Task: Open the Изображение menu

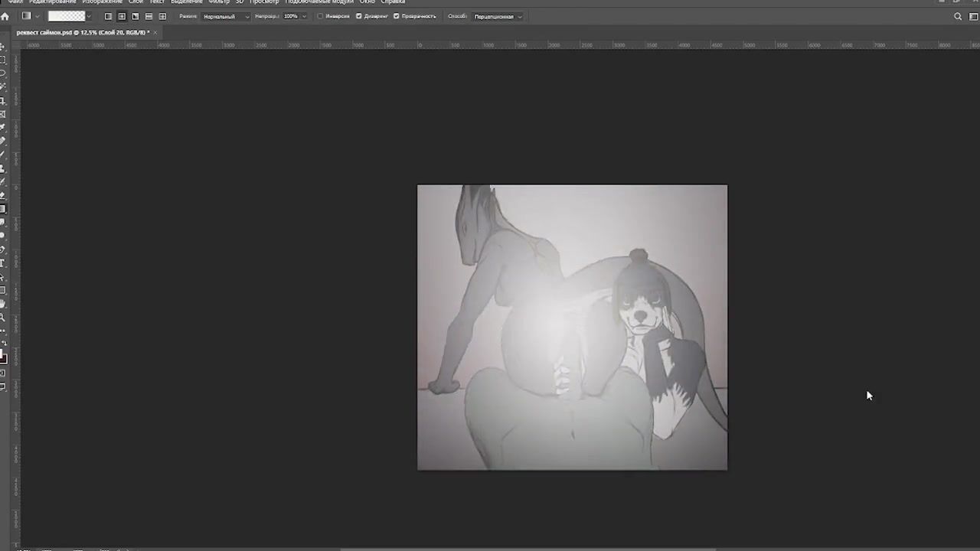Action: point(103,2)
